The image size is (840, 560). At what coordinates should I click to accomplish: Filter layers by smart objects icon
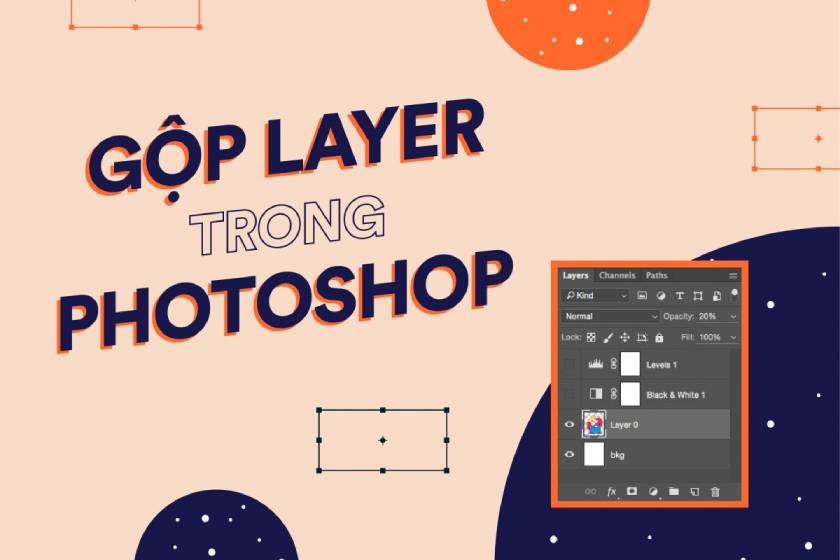coord(716,296)
